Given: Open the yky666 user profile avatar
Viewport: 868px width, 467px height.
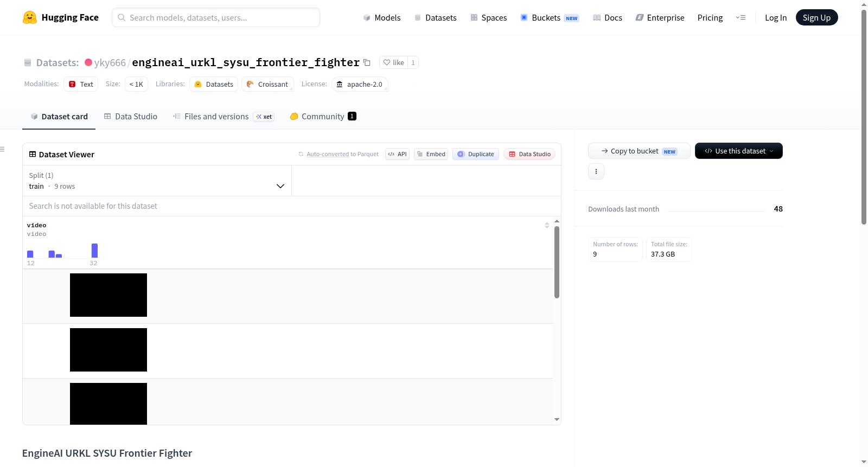Looking at the screenshot, I should point(88,62).
